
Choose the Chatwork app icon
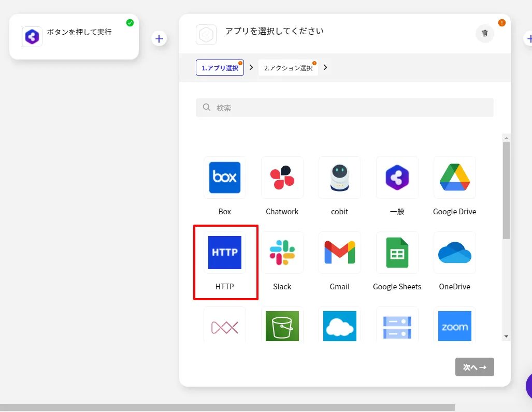click(x=282, y=178)
